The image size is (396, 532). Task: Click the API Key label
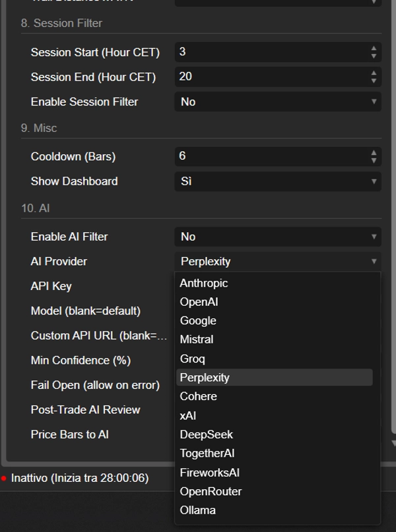coord(51,286)
